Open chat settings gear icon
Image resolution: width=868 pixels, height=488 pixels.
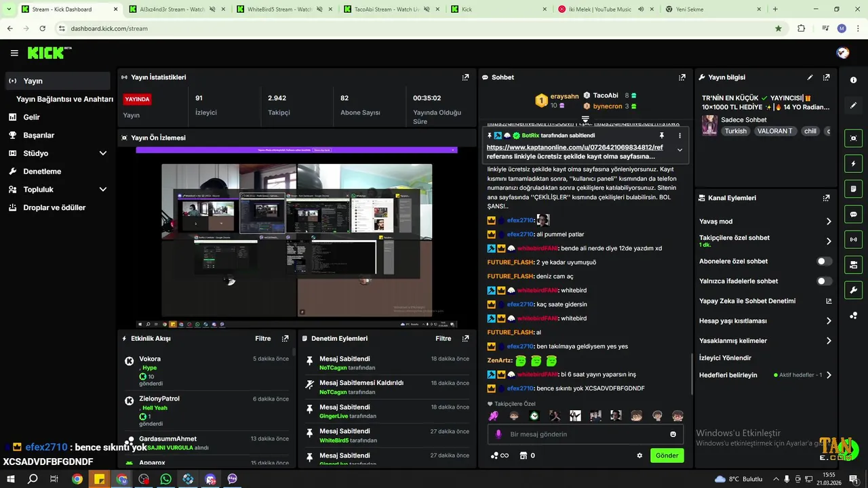(x=639, y=455)
